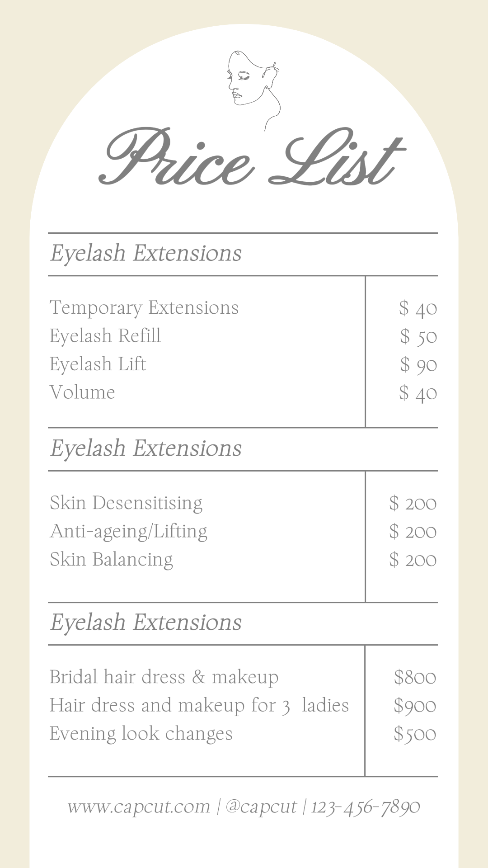The image size is (488, 868).
Task: Click the $900 price for 3 ladies
Action: coord(415,706)
